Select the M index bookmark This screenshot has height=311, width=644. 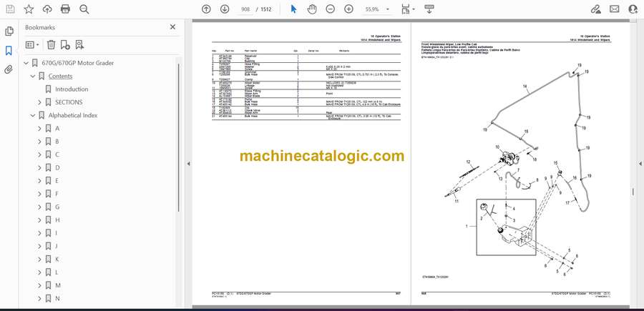(x=58, y=285)
